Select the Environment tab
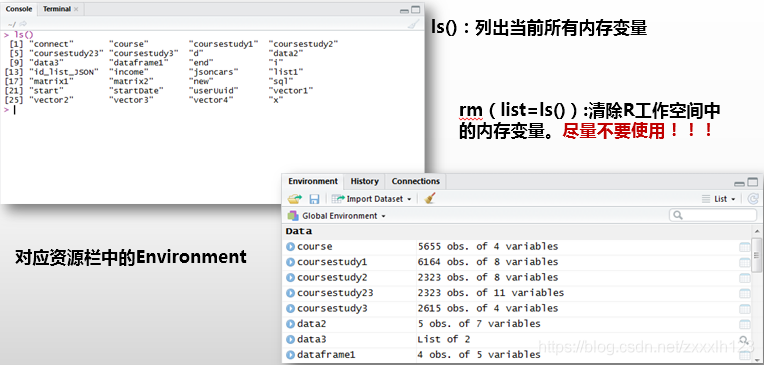The height and width of the screenshot is (365, 764). pyautogui.click(x=313, y=181)
